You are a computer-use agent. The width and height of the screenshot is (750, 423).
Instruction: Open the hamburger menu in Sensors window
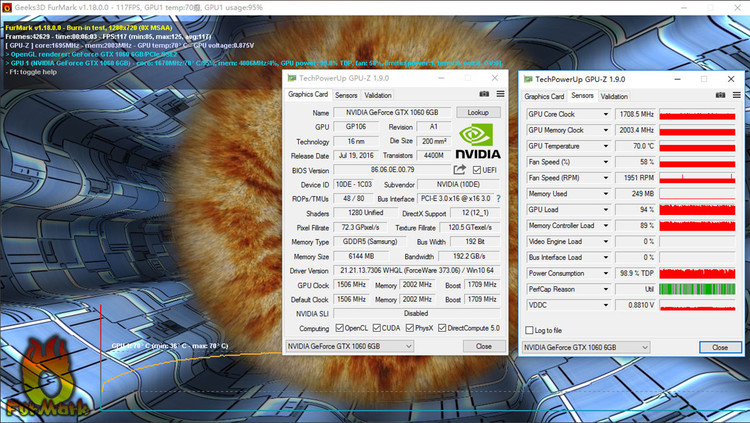pos(737,95)
